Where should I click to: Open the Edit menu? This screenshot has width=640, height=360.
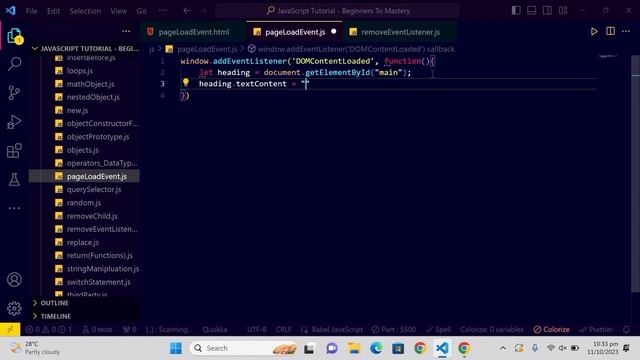pyautogui.click(x=53, y=11)
